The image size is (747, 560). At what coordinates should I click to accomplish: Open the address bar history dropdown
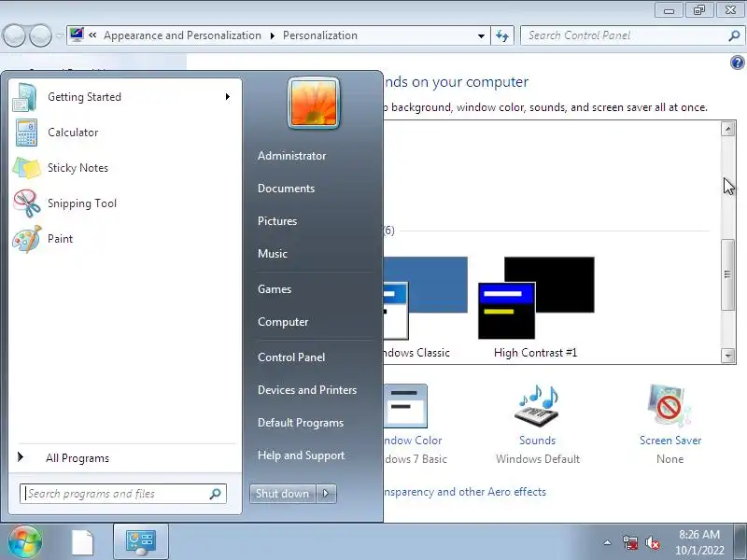point(481,36)
